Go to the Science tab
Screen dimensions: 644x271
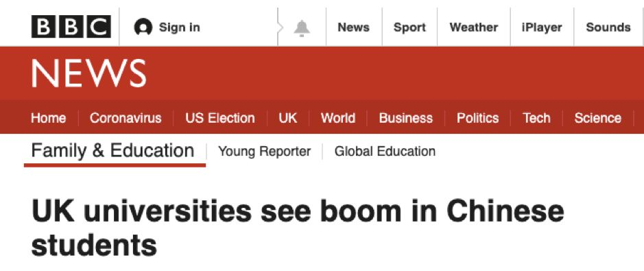(597, 118)
